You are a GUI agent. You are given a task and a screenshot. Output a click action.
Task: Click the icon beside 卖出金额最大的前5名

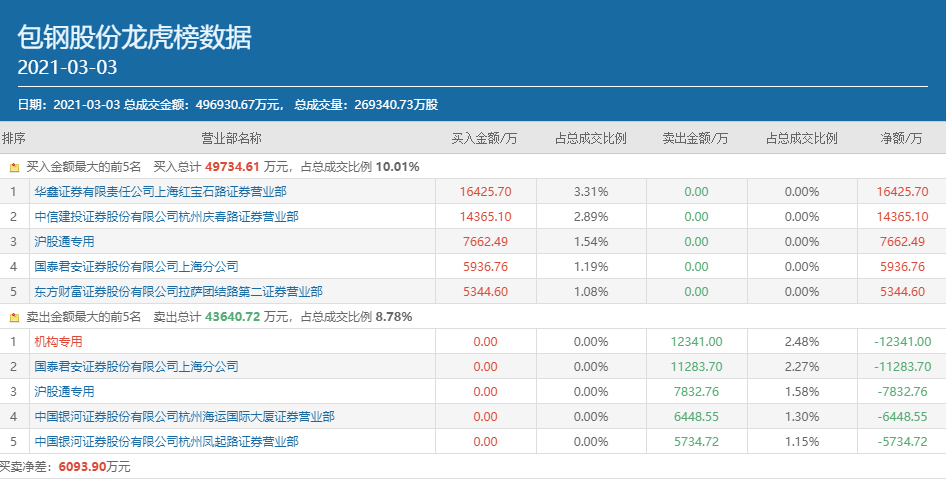(14, 317)
